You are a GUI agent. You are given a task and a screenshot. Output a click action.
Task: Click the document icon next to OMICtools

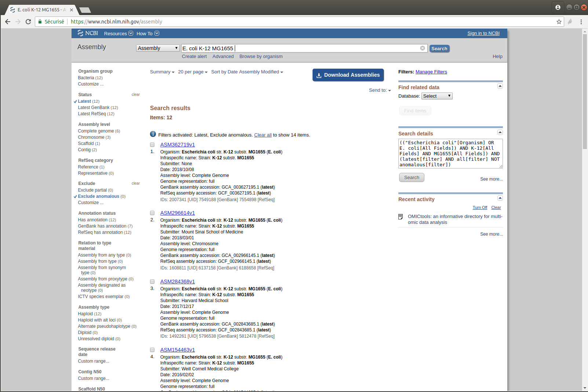point(401,217)
